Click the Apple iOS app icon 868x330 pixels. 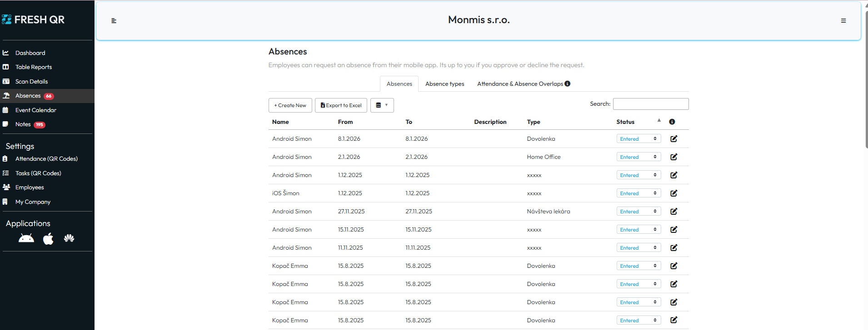coord(48,238)
